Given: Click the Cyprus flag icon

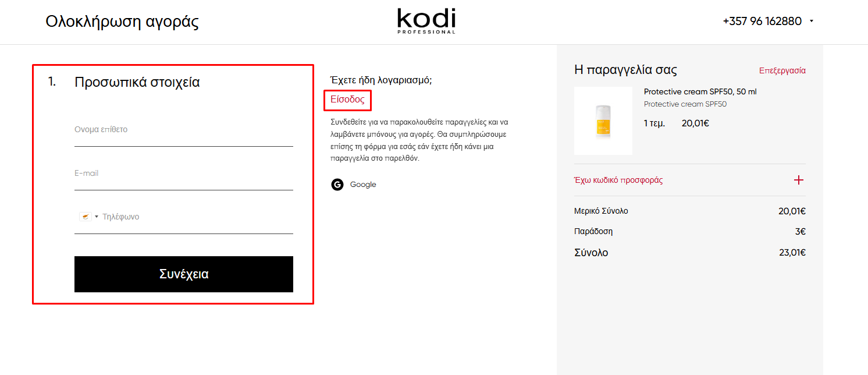Looking at the screenshot, I should tap(85, 217).
